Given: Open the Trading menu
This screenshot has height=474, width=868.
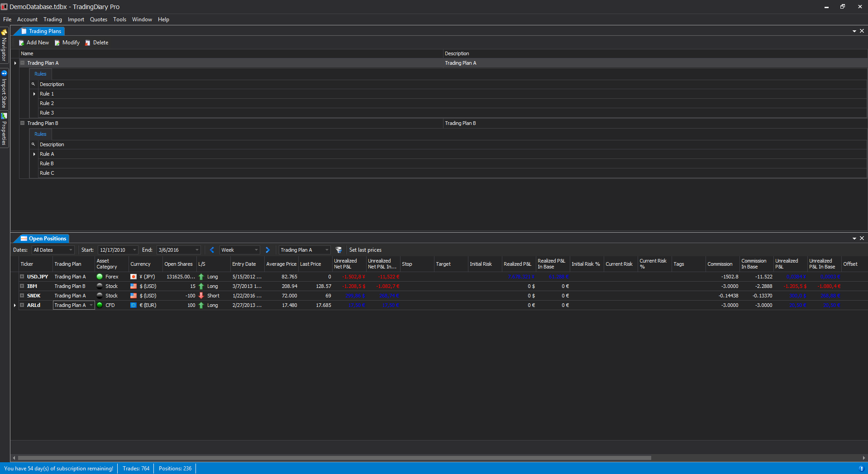Looking at the screenshot, I should tap(52, 19).
